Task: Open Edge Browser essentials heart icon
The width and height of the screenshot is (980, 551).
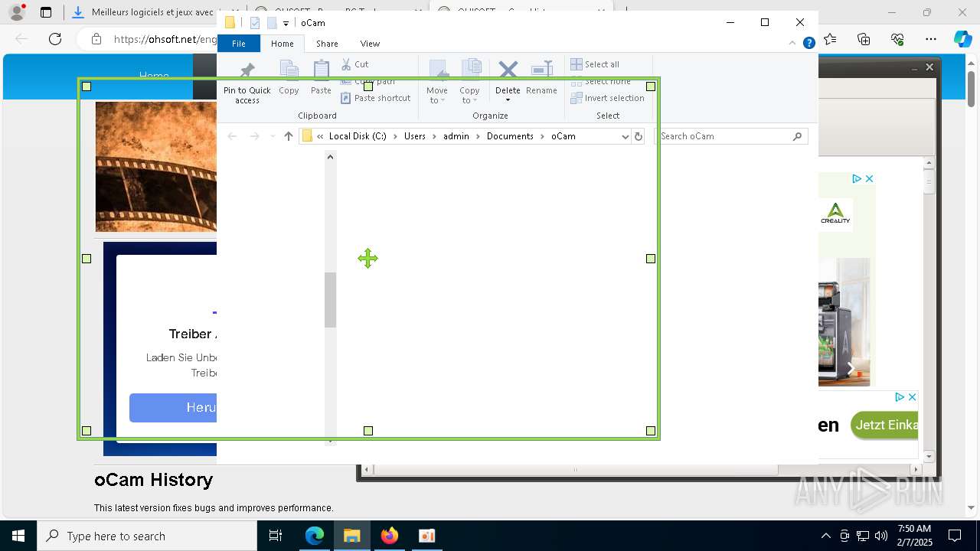Action: tap(897, 39)
